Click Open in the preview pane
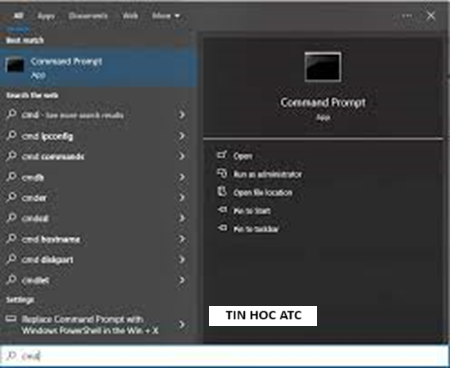The image size is (450, 368). [243, 156]
